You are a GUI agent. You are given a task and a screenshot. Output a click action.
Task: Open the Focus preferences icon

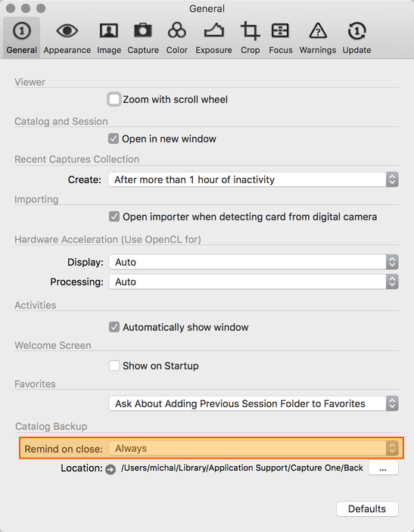pos(280,31)
